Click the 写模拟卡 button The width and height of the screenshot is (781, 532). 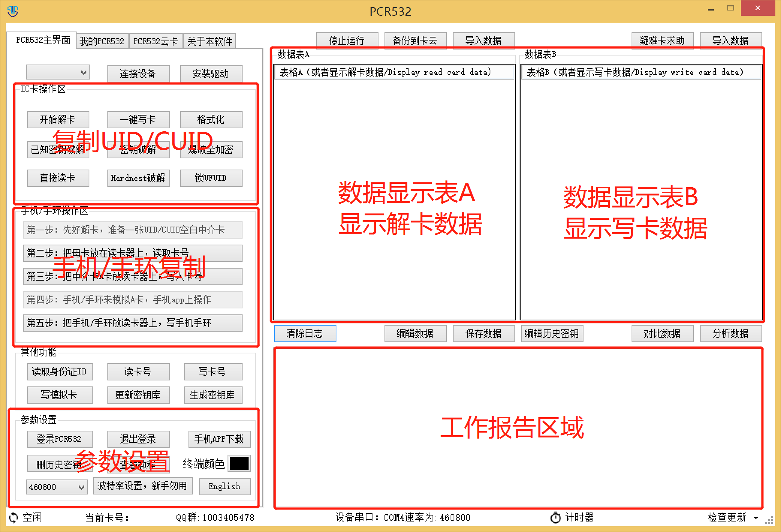[x=60, y=395]
